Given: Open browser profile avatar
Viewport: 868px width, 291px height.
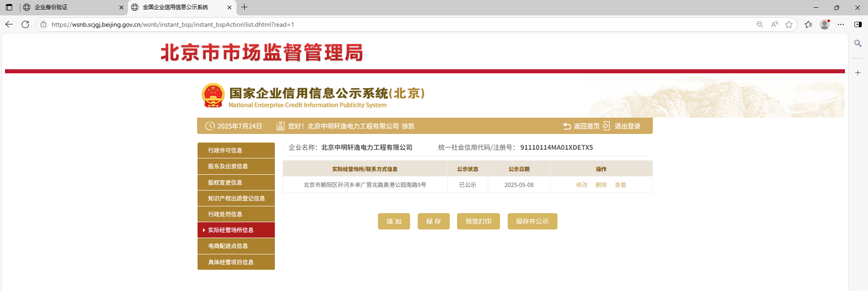Looking at the screenshot, I should tap(825, 24).
